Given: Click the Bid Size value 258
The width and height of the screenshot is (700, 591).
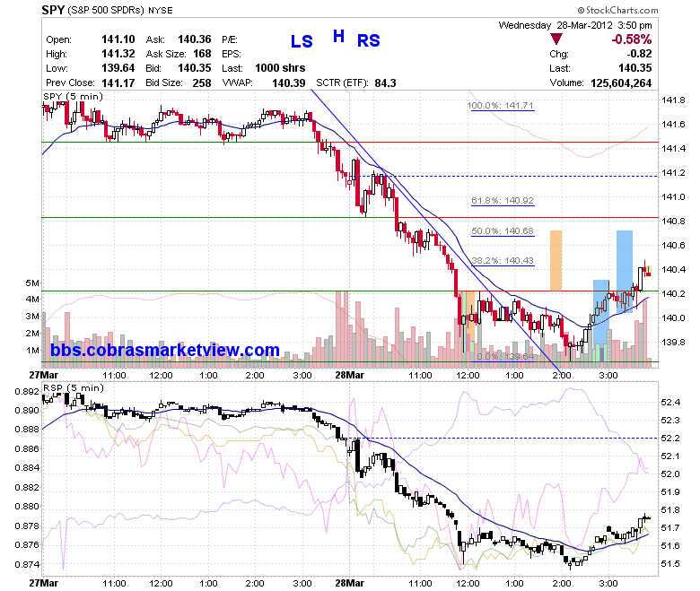Looking at the screenshot, I should [202, 83].
